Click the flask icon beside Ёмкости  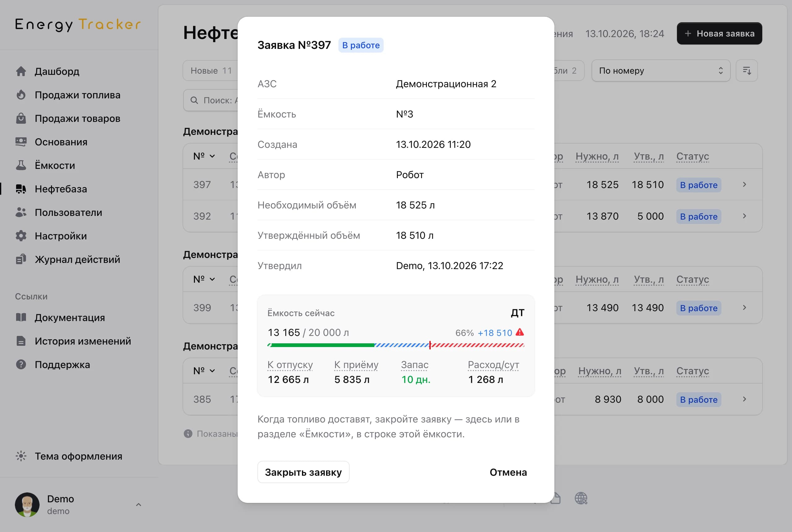(x=21, y=165)
